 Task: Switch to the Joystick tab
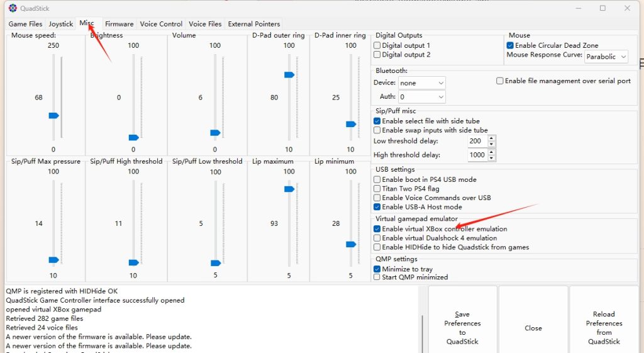(x=61, y=24)
